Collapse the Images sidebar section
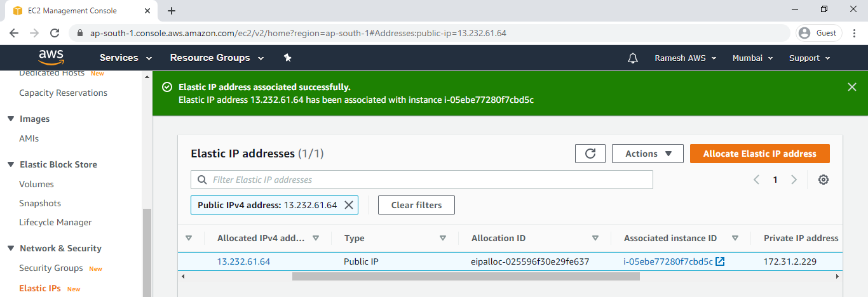 pyautogui.click(x=10, y=119)
